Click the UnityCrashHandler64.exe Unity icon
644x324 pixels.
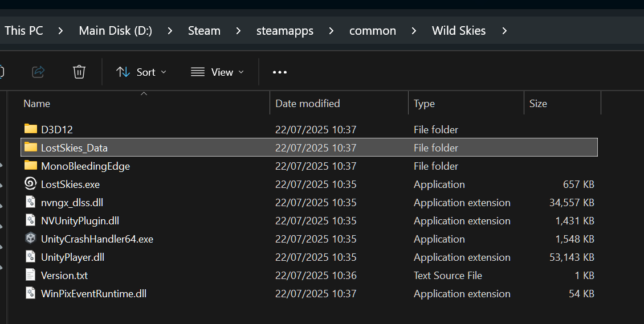pos(31,238)
